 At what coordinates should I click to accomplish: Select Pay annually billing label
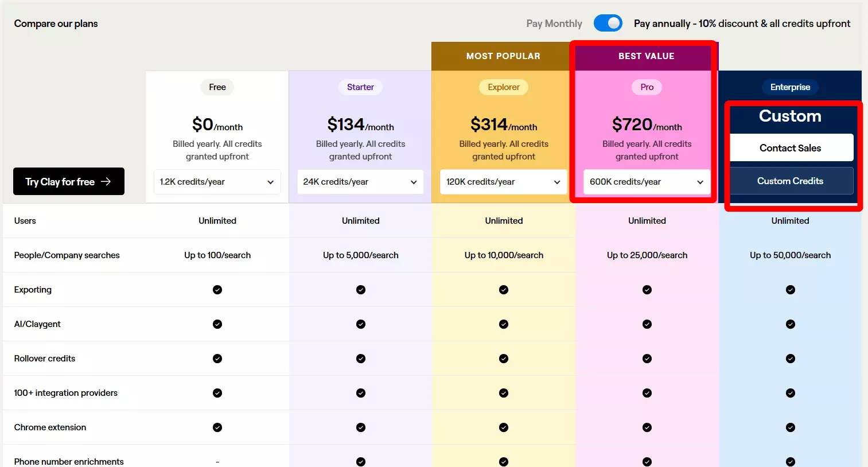click(x=742, y=24)
